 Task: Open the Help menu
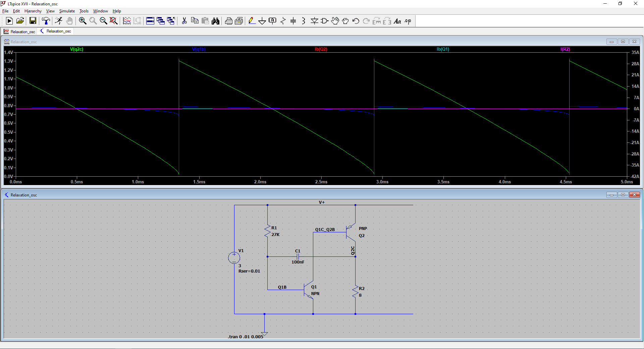(117, 11)
